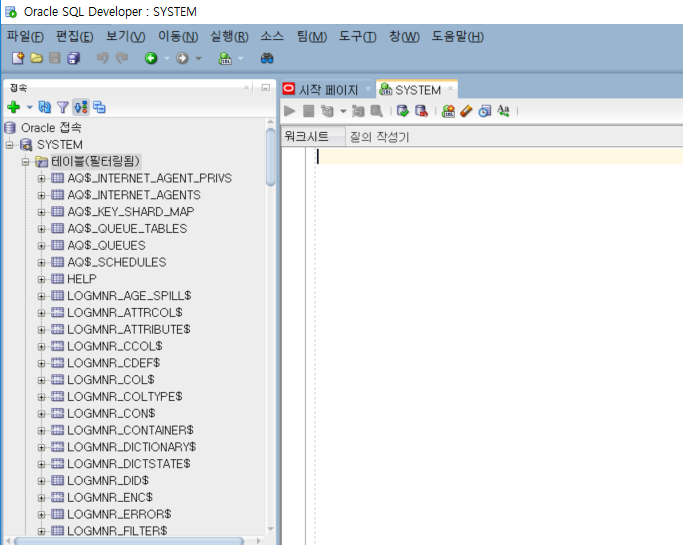Select the Oracle 접속 root node
This screenshot has height=545, width=683.
[x=51, y=128]
